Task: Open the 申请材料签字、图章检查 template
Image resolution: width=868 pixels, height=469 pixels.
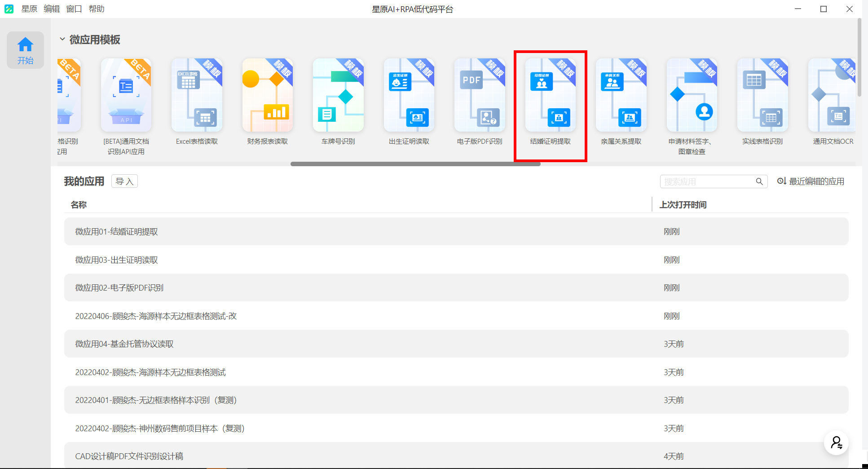Action: 692,95
